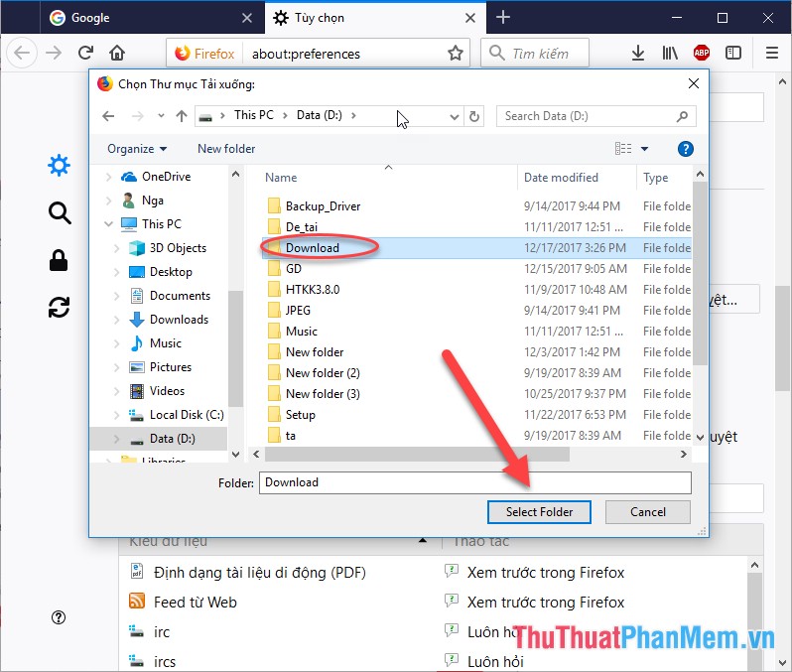This screenshot has width=792, height=672.
Task: Go to the Firefox home page icon
Action: [x=117, y=53]
